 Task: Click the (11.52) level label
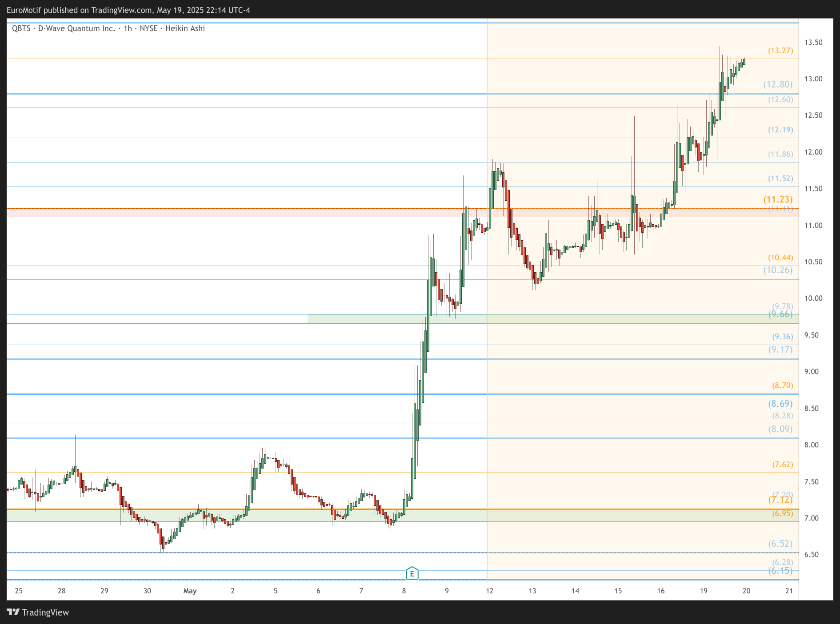pos(780,179)
